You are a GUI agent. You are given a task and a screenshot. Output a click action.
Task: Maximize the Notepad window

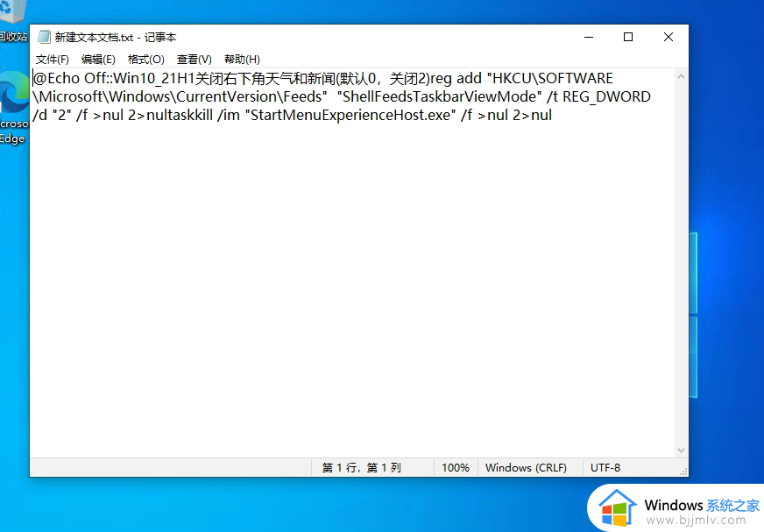coord(628,37)
